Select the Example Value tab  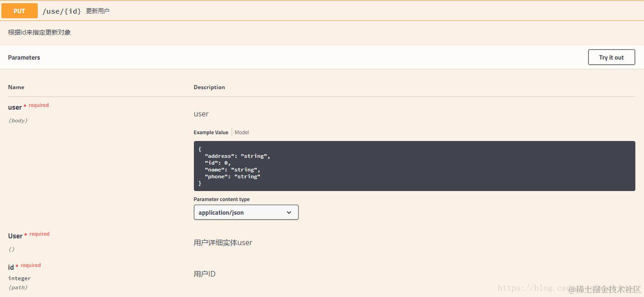coord(211,132)
